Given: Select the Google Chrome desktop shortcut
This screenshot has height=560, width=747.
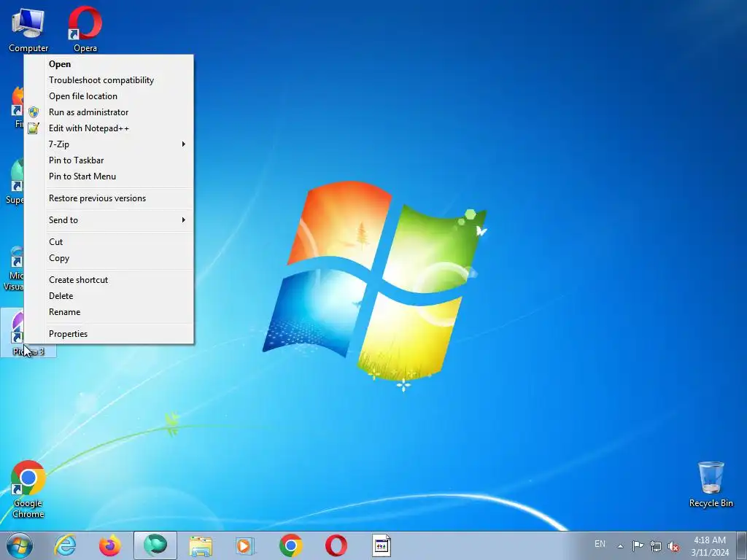Looking at the screenshot, I should [28, 489].
